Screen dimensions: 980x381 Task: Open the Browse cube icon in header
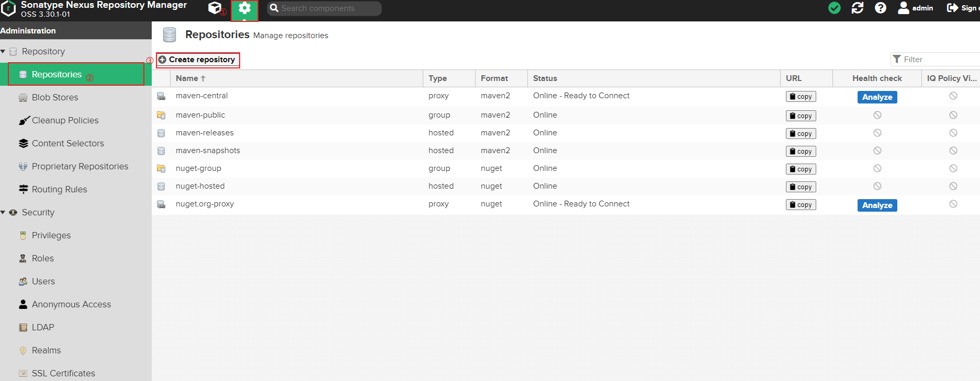[x=215, y=8]
